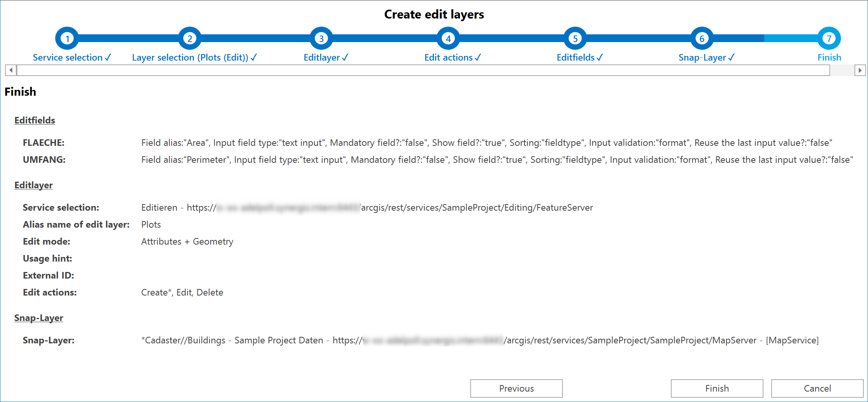Open the Layer selection (Plots (Edit)) step
868x402 pixels.
[x=194, y=57]
